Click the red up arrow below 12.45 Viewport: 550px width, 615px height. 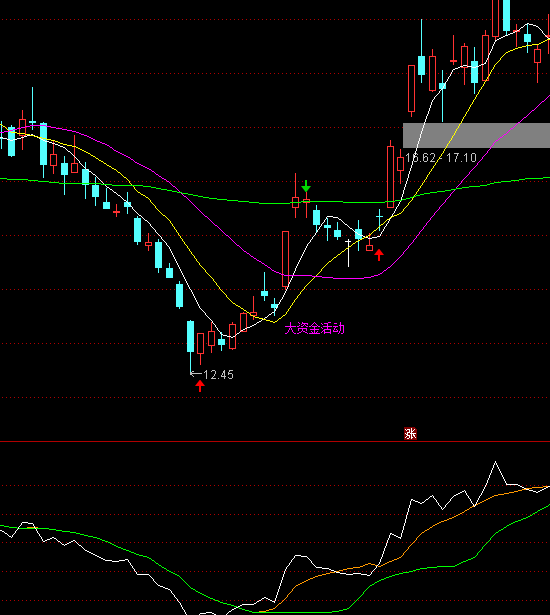[x=200, y=386]
